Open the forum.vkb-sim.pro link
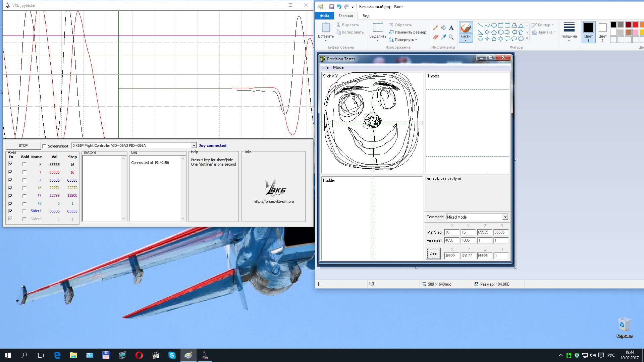644x362 pixels. pyautogui.click(x=273, y=201)
